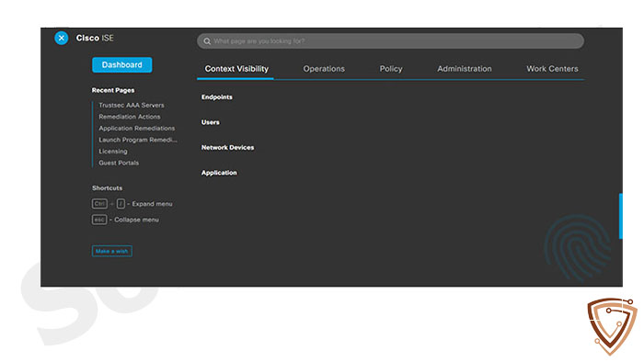Click the blue scrollbar handle at right edge
The image size is (644, 362).
click(x=621, y=216)
